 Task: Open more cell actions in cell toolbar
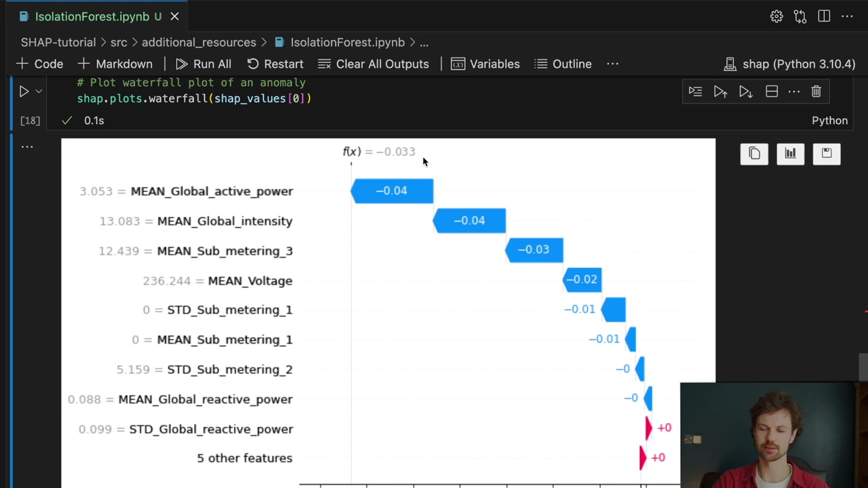pyautogui.click(x=794, y=91)
